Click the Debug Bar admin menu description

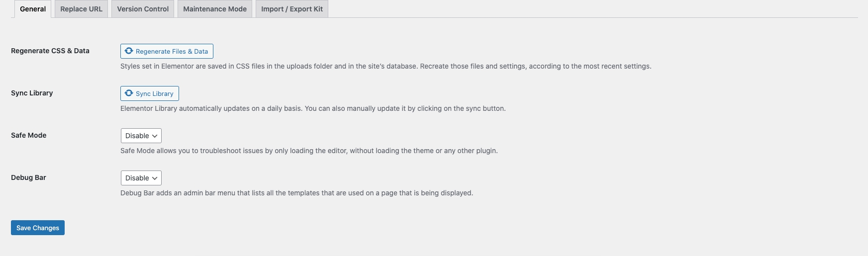click(296, 193)
